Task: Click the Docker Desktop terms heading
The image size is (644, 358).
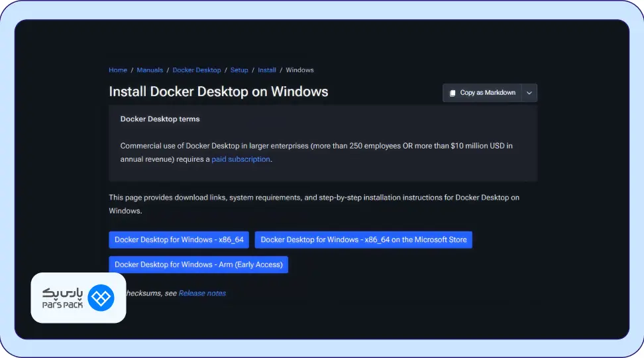Action: click(160, 119)
